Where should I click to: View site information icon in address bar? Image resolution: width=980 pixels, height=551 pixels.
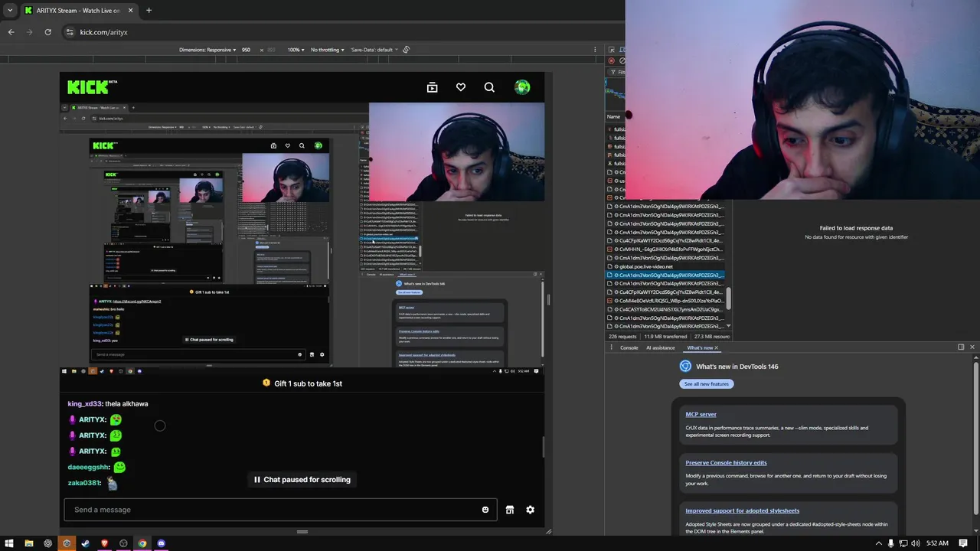70,32
